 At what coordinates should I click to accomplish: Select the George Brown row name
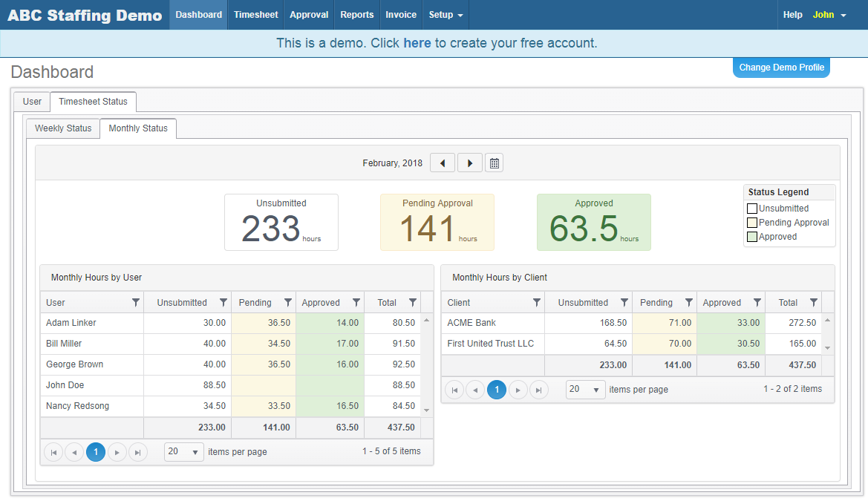click(x=75, y=364)
